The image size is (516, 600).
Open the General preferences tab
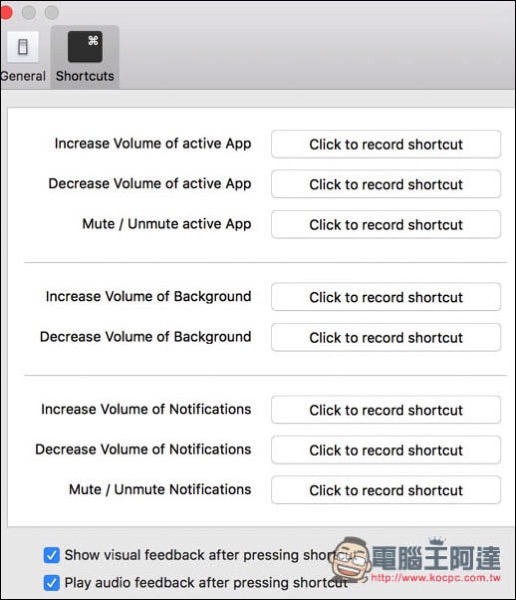(23, 57)
